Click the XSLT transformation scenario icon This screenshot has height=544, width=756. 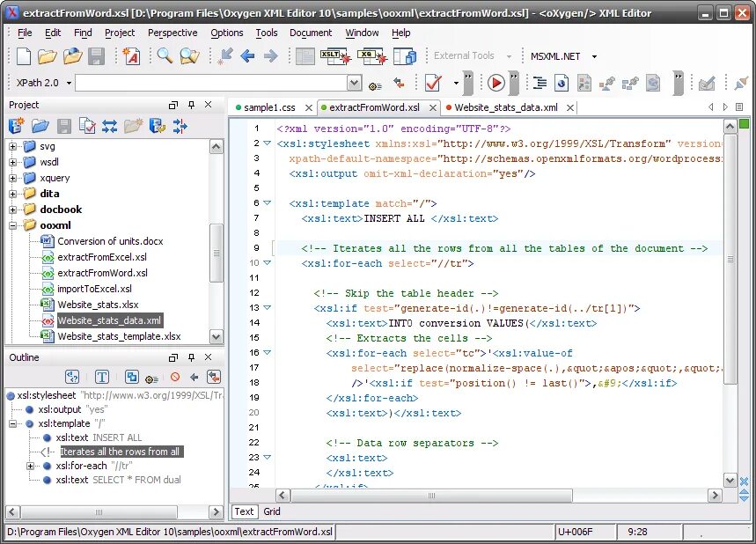tap(334, 56)
